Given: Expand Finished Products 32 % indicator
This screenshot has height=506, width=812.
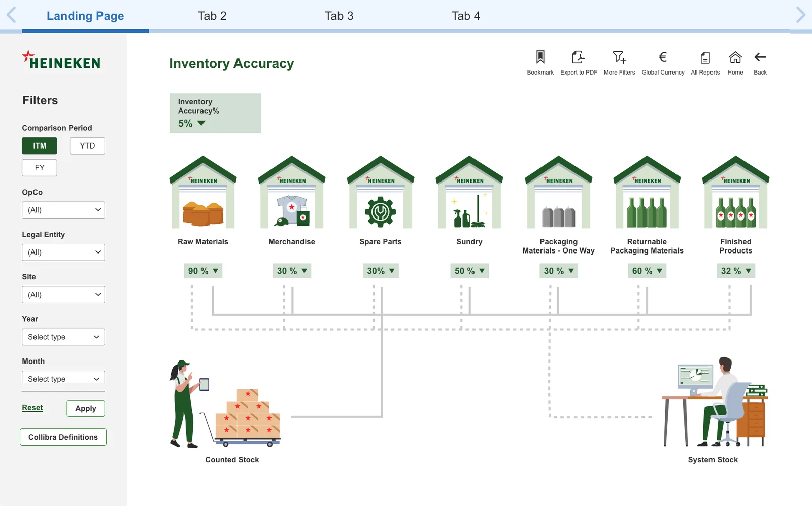Looking at the screenshot, I should click(x=736, y=271).
